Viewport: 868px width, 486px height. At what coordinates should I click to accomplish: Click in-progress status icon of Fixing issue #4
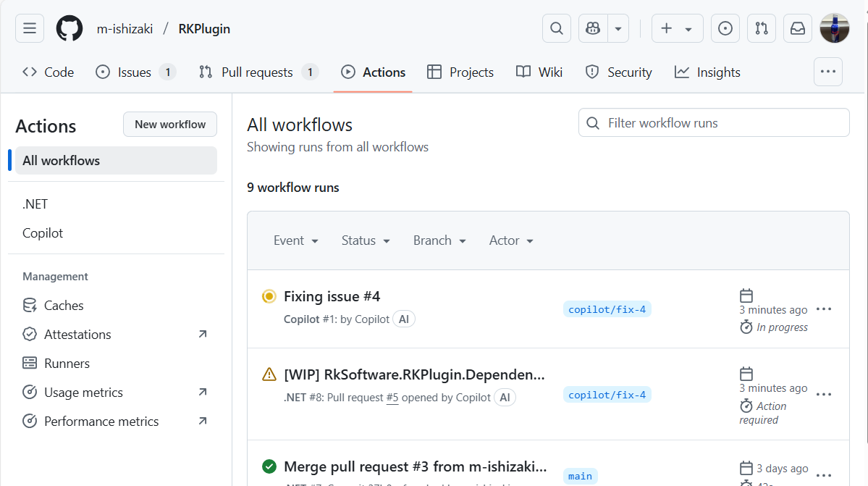tap(269, 296)
